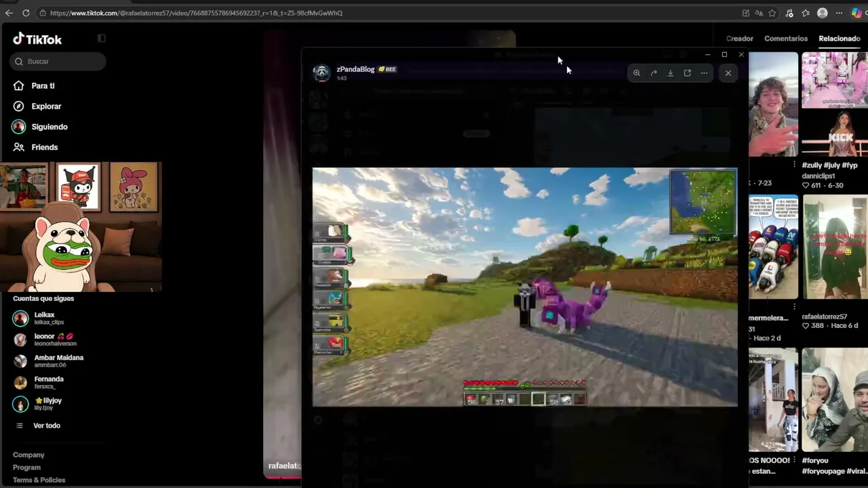Click the Siguiendo profile avatar icon
Image resolution: width=868 pixels, height=488 pixels.
click(18, 127)
